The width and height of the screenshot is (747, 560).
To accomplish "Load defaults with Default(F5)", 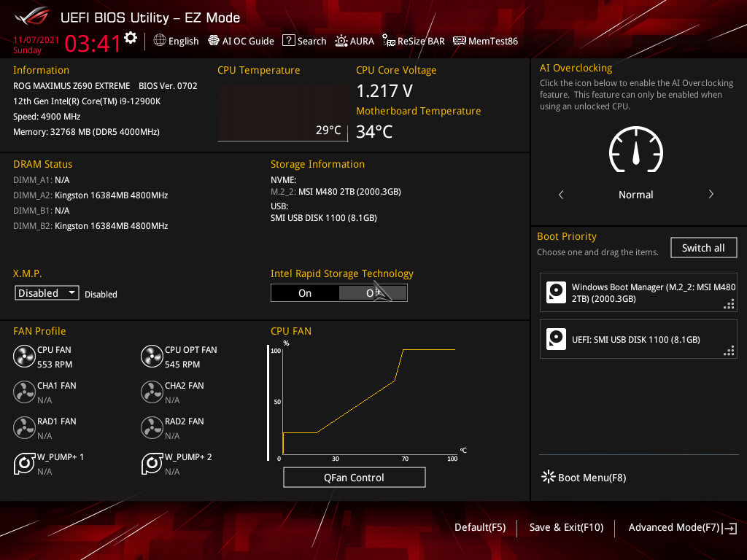I will 480,527.
